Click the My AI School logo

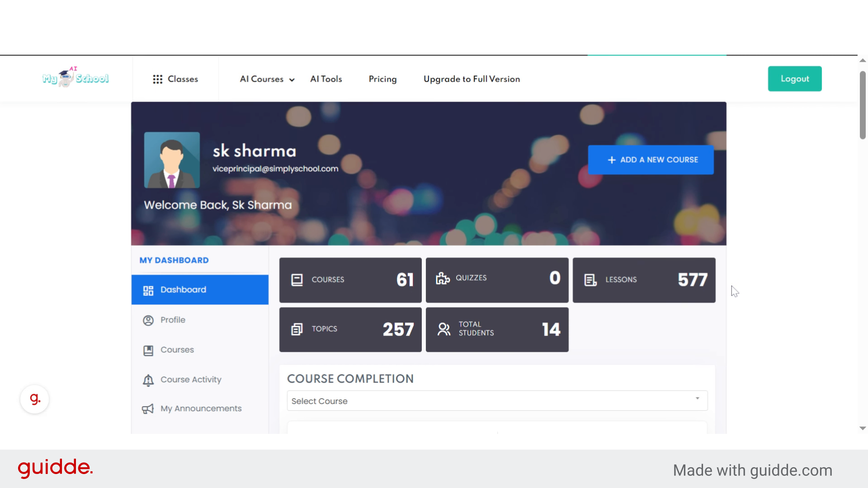tap(75, 78)
